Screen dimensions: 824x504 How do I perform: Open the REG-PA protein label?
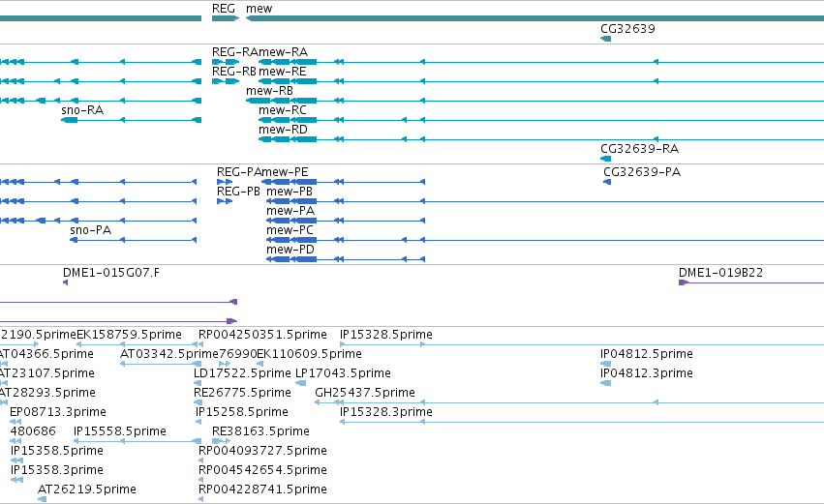[x=239, y=171]
